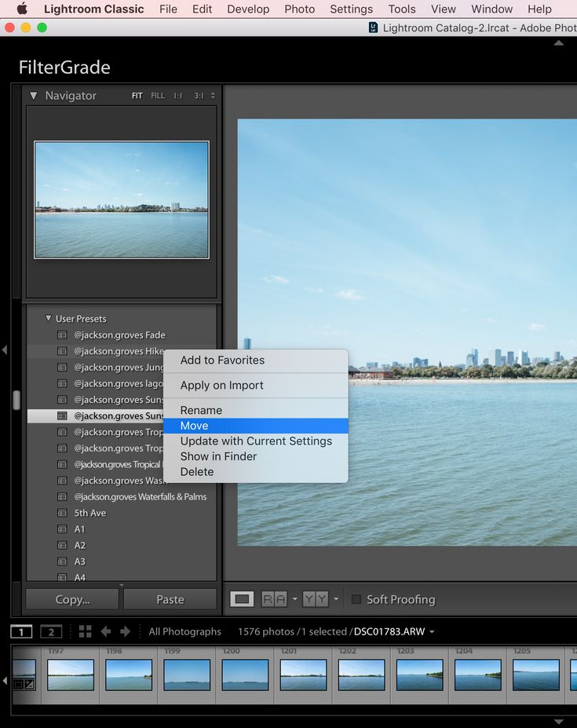Choose Update with Current Settings
The width and height of the screenshot is (577, 728).
tap(256, 441)
